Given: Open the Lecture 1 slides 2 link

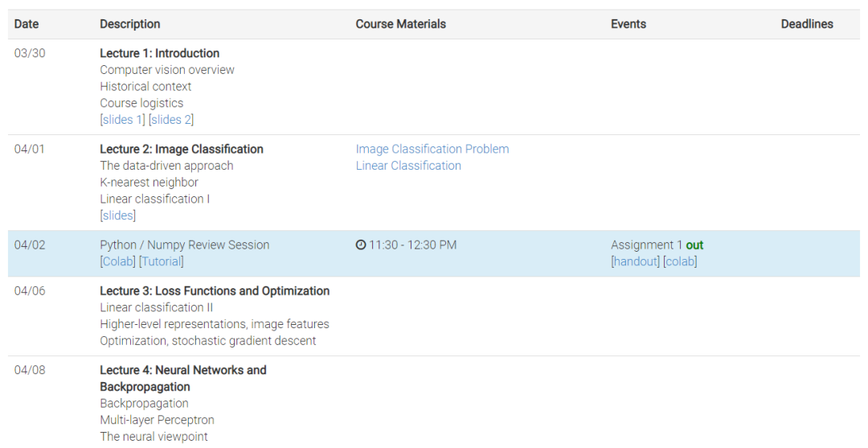Looking at the screenshot, I should tap(171, 120).
